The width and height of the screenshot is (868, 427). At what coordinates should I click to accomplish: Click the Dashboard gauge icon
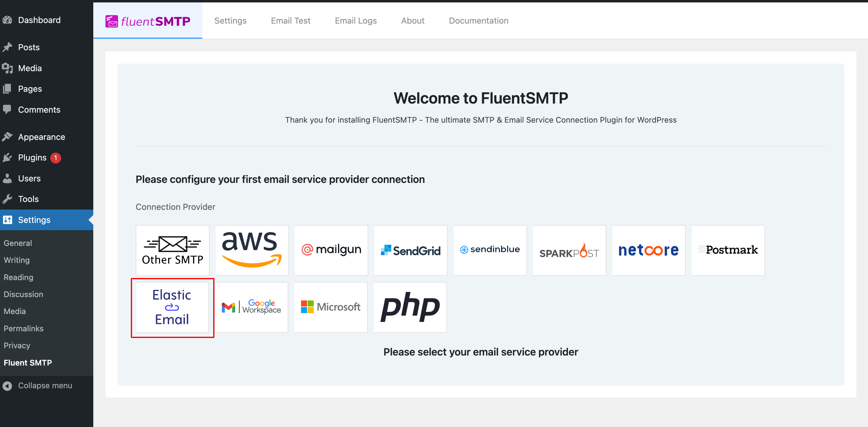click(7, 20)
